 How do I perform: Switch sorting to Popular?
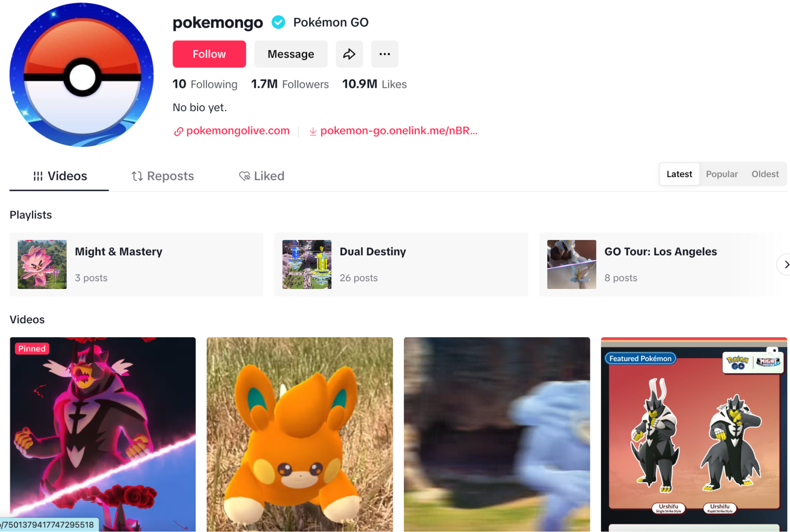722,174
